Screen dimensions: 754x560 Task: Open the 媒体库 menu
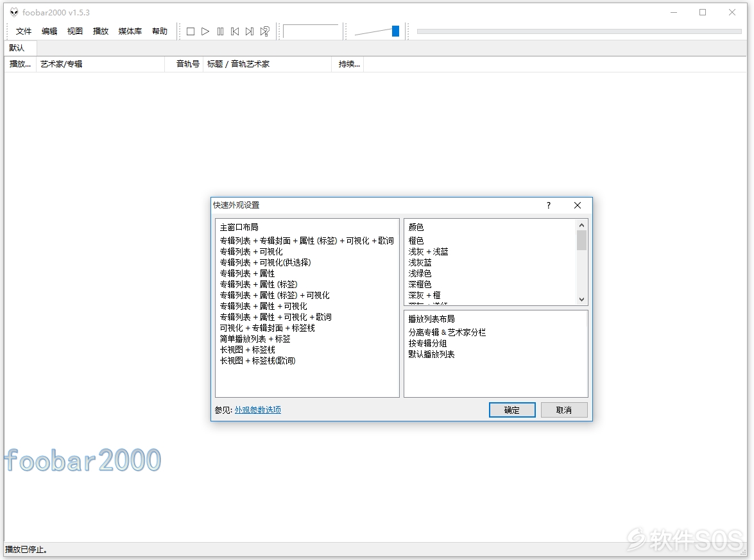point(130,31)
